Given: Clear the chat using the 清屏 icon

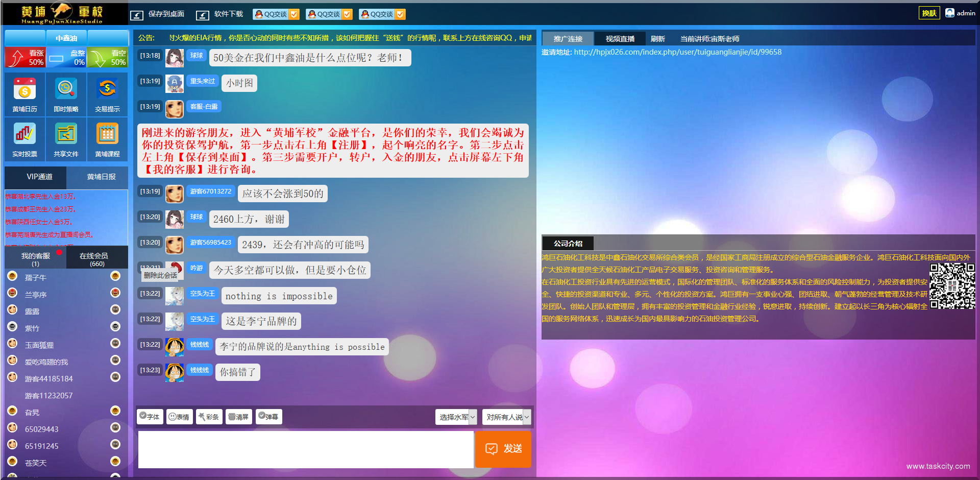Looking at the screenshot, I should 238,417.
